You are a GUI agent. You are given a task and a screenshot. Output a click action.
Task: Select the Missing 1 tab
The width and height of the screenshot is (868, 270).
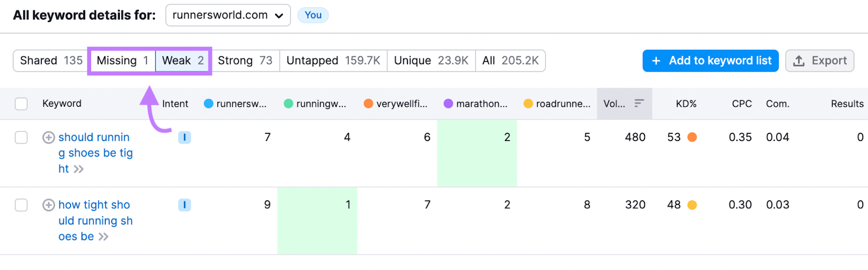coord(123,61)
